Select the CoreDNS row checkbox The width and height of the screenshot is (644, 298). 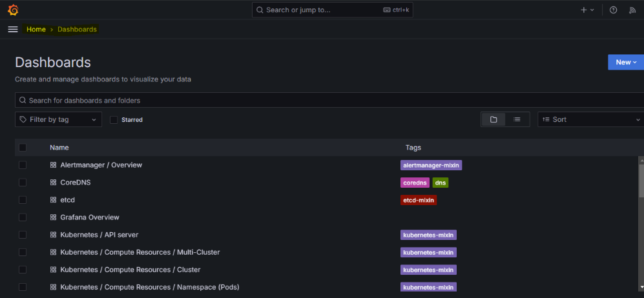23,183
